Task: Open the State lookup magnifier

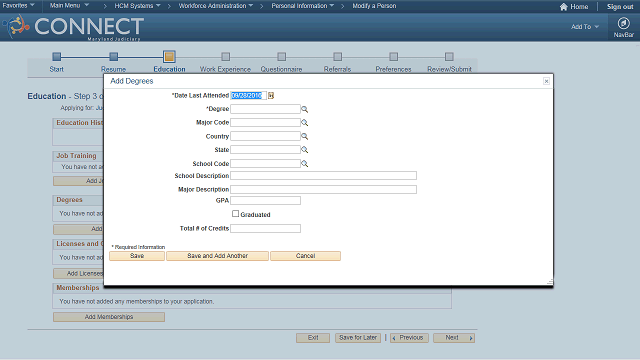Action: tap(304, 150)
